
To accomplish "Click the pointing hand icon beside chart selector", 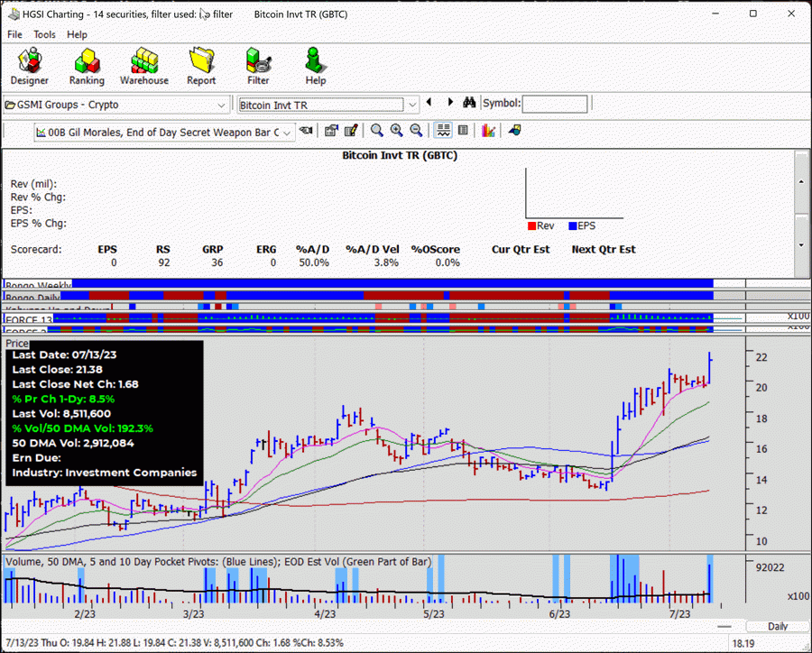I will point(306,131).
